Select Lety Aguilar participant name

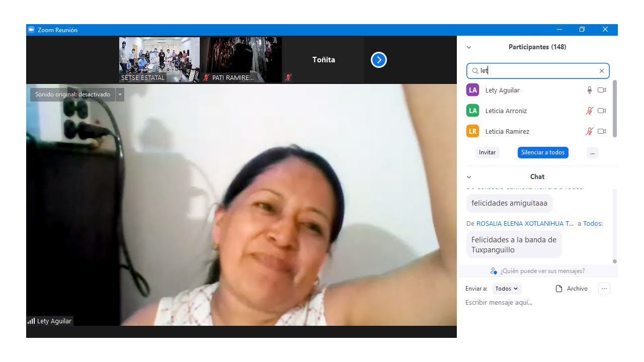(503, 90)
